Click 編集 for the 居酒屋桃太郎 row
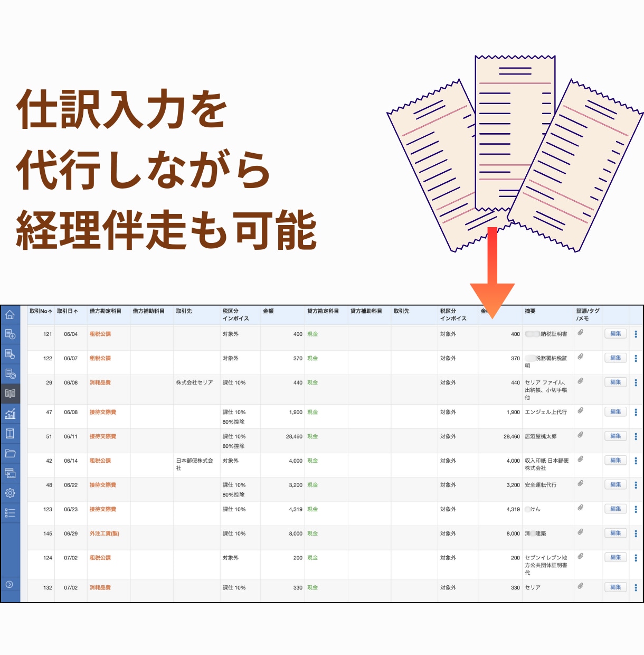 click(615, 436)
